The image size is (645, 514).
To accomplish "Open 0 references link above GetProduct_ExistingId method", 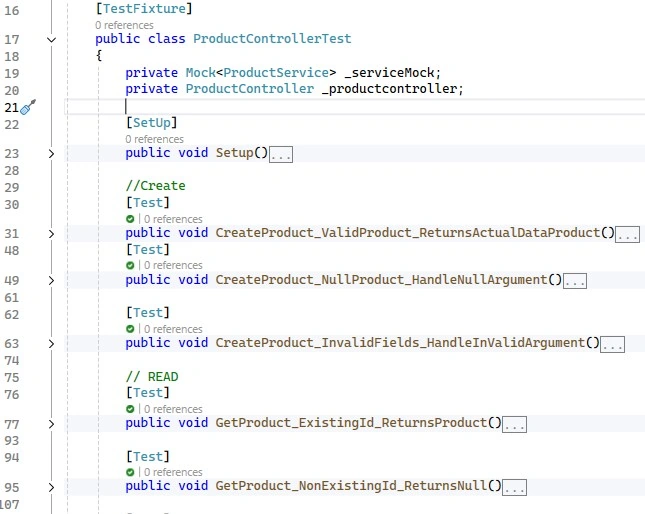I will [x=173, y=409].
